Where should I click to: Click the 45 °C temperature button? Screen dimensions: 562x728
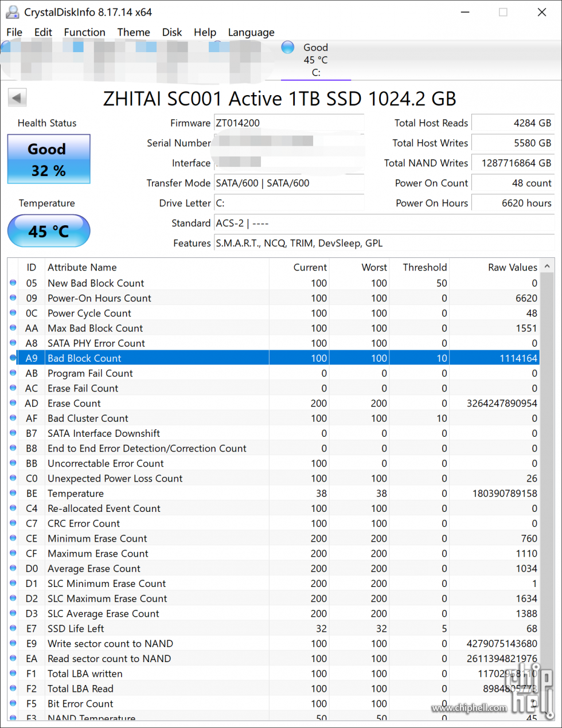coord(49,231)
